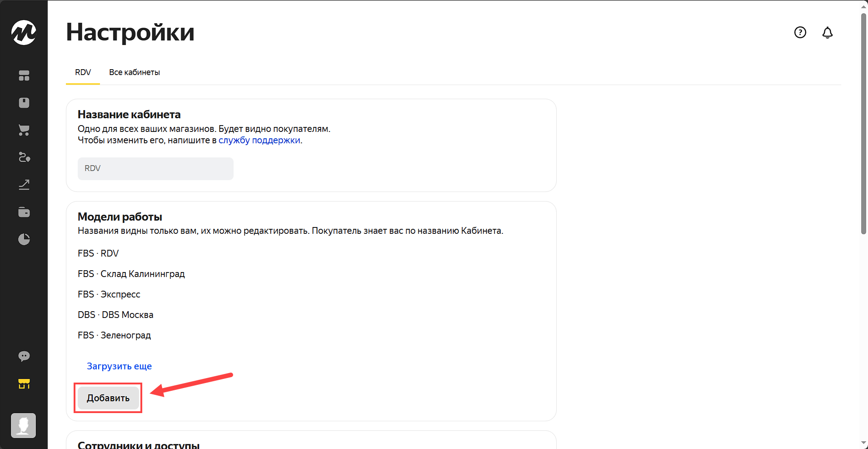This screenshot has height=449, width=868.
Task: Open the goods catalog sidebar icon
Action: (x=24, y=103)
